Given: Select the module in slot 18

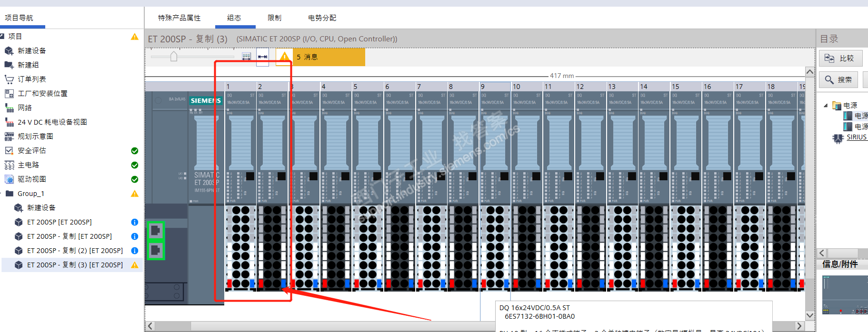Looking at the screenshot, I should [782, 190].
